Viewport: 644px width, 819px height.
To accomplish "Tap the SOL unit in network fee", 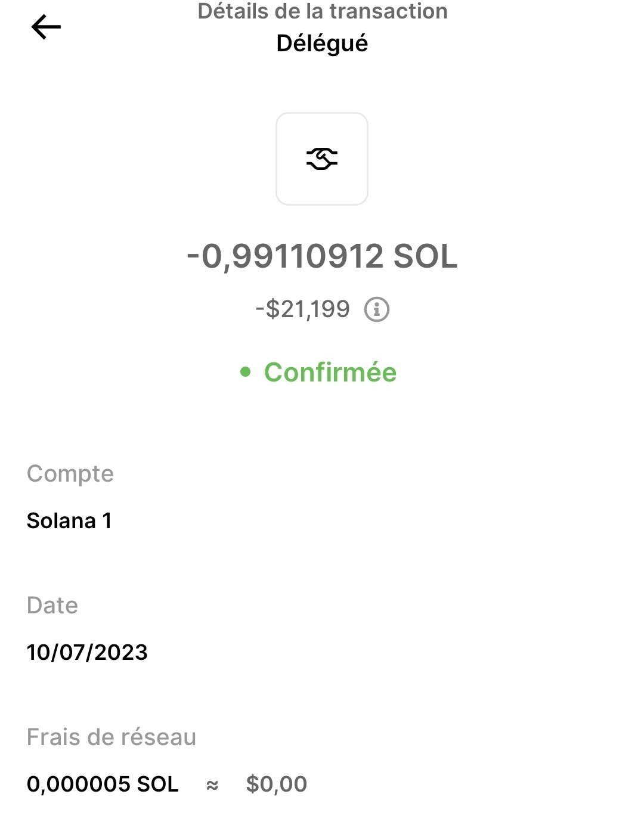I will [158, 784].
